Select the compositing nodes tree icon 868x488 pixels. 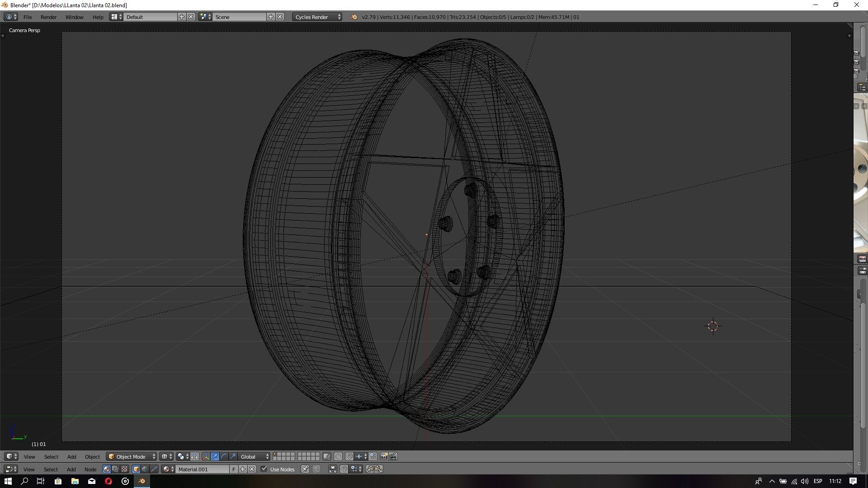point(115,469)
